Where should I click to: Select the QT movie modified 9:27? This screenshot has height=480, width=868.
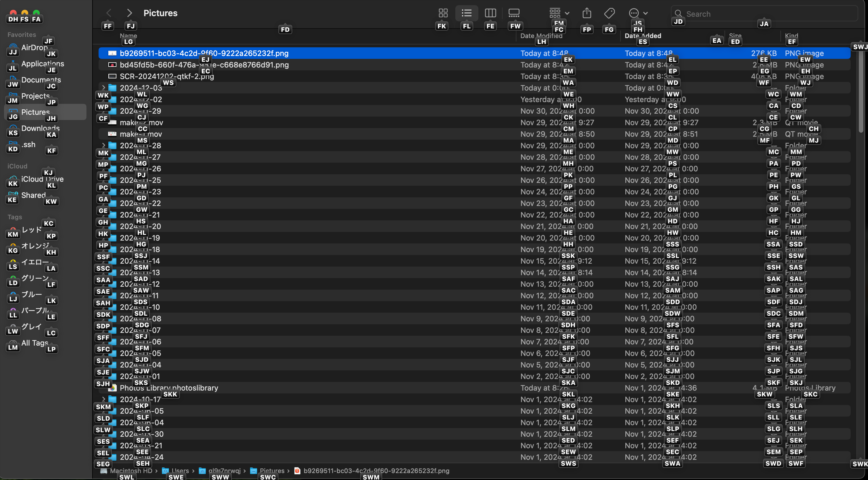coord(474,122)
